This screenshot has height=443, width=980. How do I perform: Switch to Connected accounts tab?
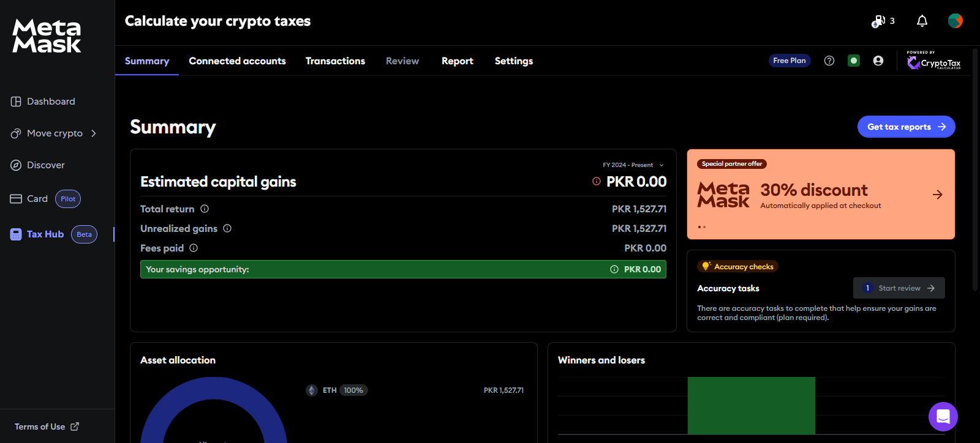[237, 61]
